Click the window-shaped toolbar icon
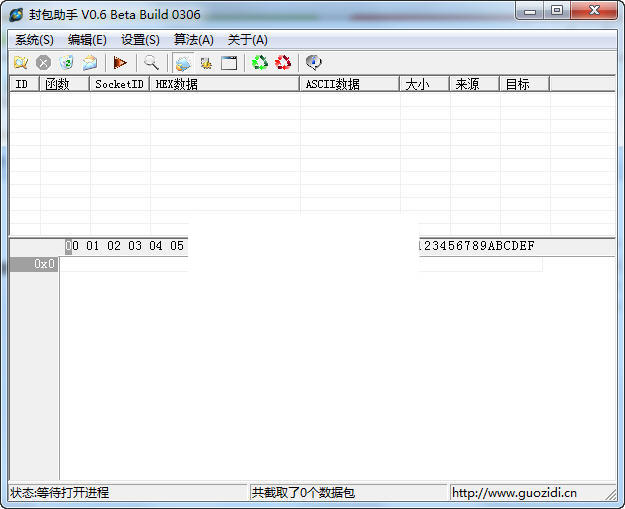Screen dimensions: 625x509 (x=229, y=62)
